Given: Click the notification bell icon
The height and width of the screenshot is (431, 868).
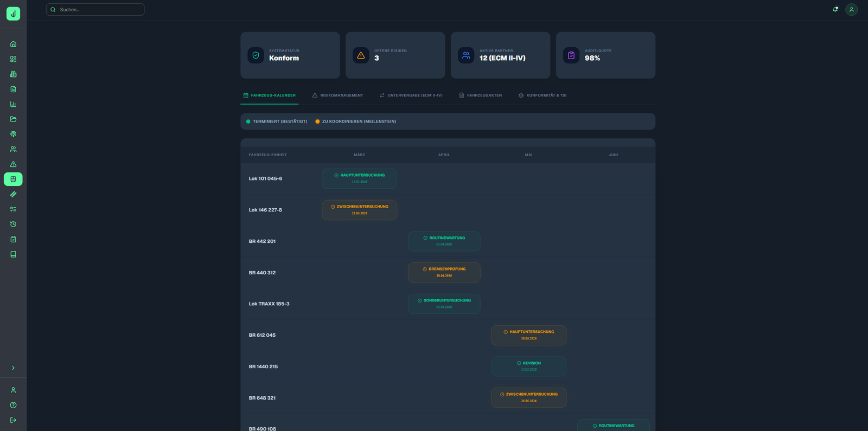Looking at the screenshot, I should click(835, 9).
